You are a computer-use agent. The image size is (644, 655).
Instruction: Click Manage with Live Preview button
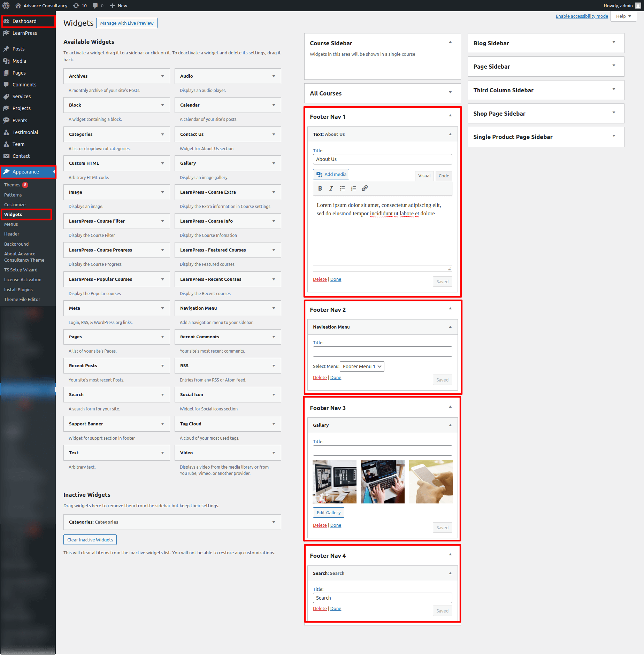point(127,23)
